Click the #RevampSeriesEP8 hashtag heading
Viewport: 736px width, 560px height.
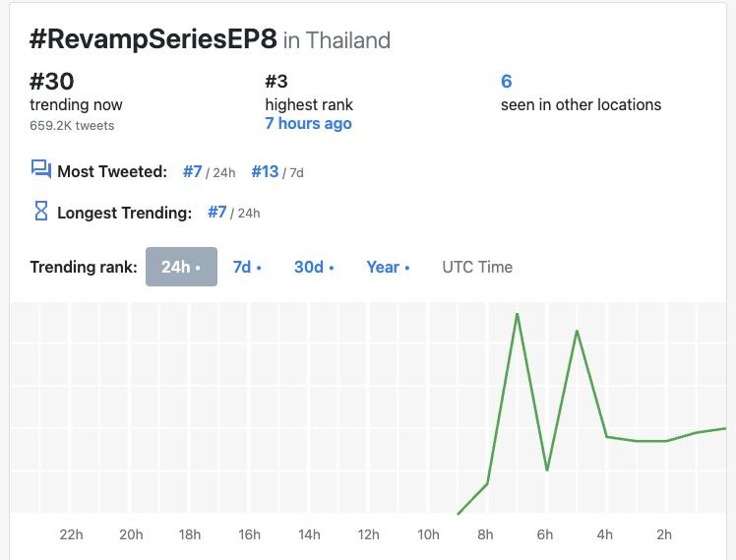(153, 39)
